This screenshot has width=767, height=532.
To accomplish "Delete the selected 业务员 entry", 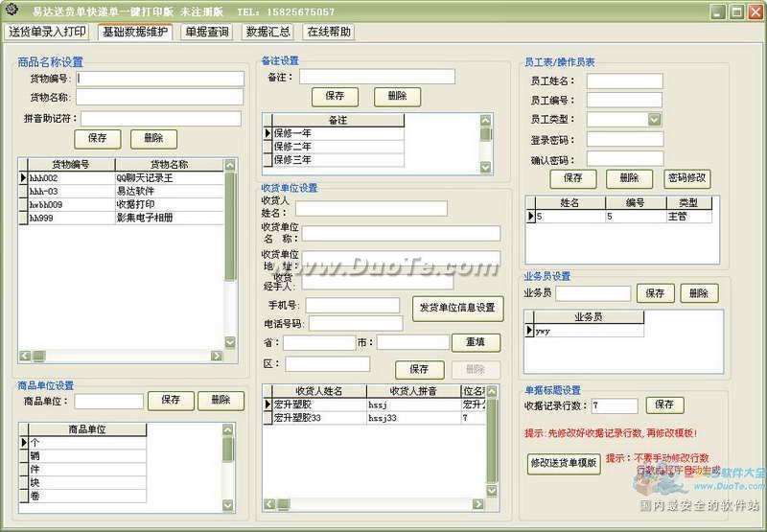I will point(699,293).
